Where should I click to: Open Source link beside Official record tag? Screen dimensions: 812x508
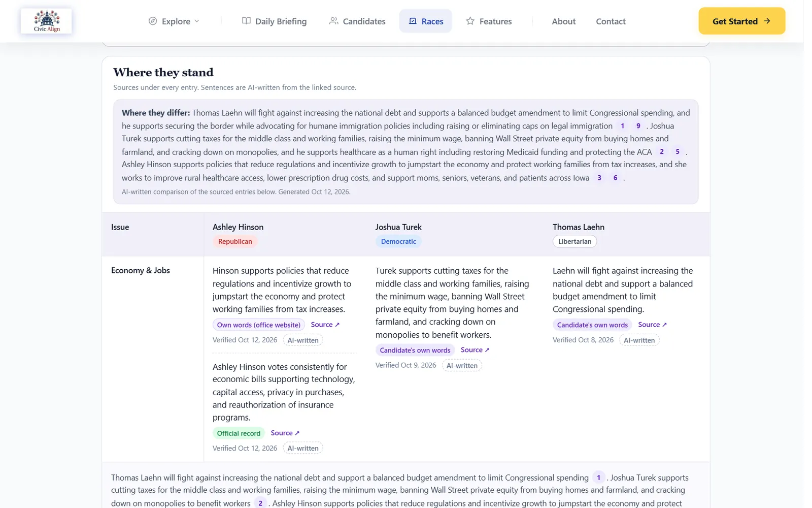[285, 433]
